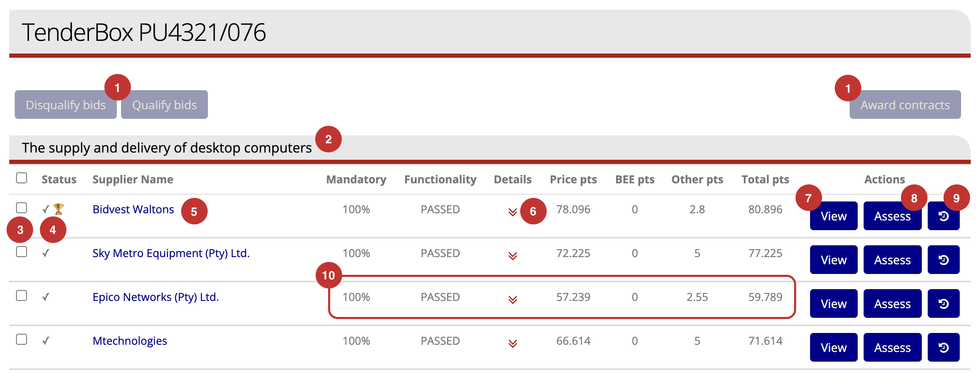The height and width of the screenshot is (373, 980).
Task: Expand details for Bidvest Waltons bid
Action: 512,212
